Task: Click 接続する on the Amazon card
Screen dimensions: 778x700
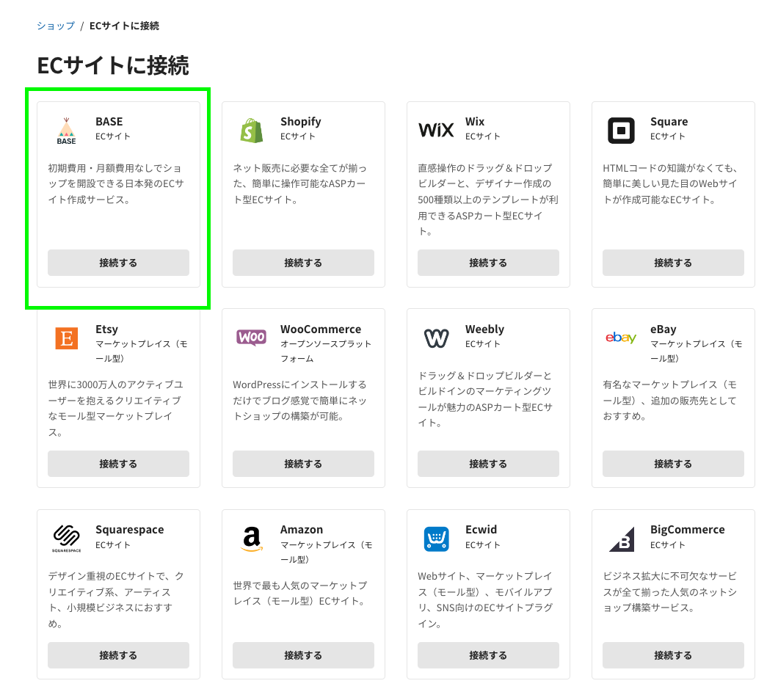Action: coord(303,655)
